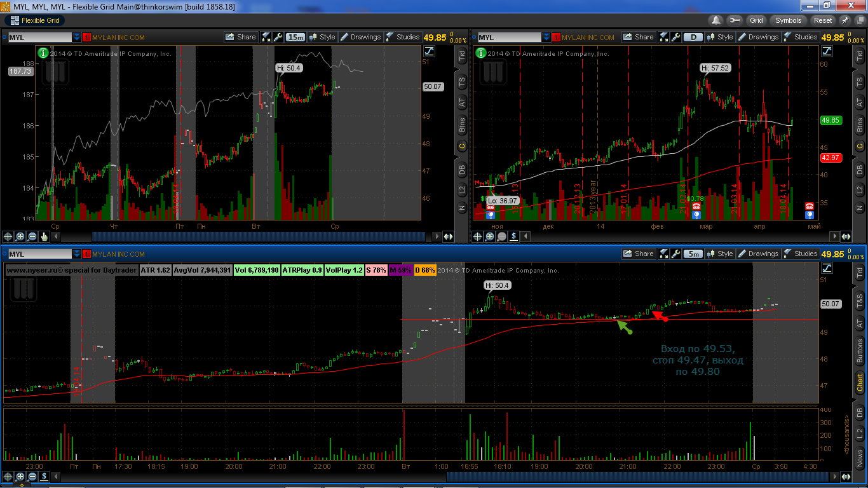Click the wrench chart settings icon on 15m chart
Viewport: 868px width, 488px height.
[x=278, y=37]
